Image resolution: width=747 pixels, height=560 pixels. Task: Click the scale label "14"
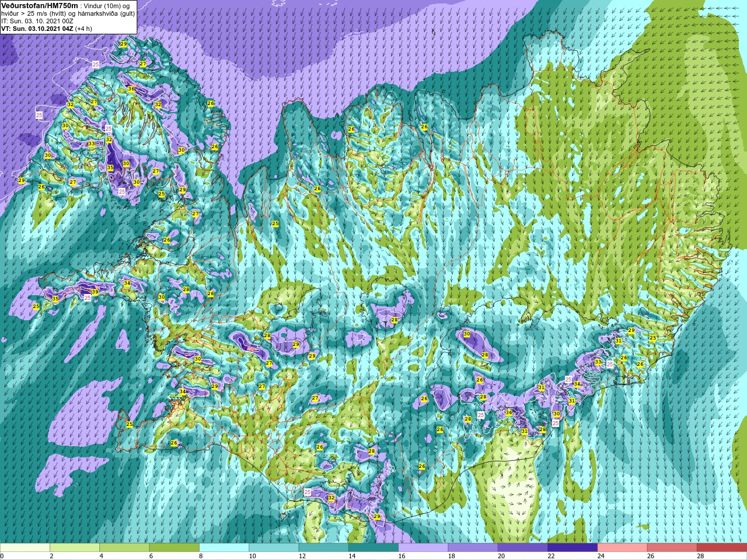click(x=352, y=556)
